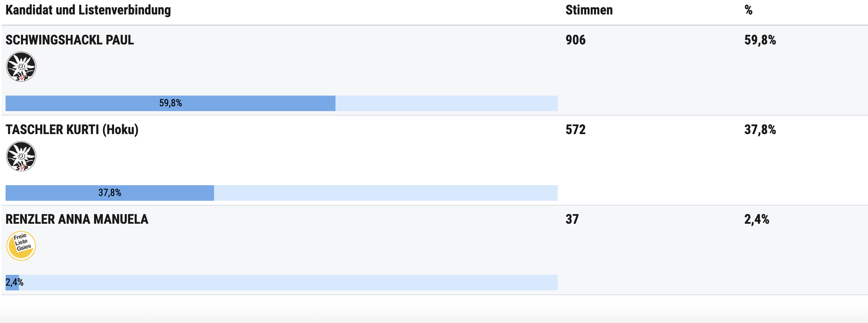Sort by the Stimmen column header
The width and height of the screenshot is (868, 323).
click(589, 10)
